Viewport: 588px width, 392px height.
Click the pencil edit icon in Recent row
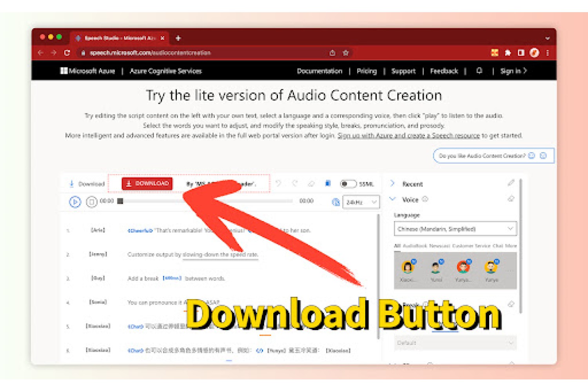pyautogui.click(x=511, y=183)
